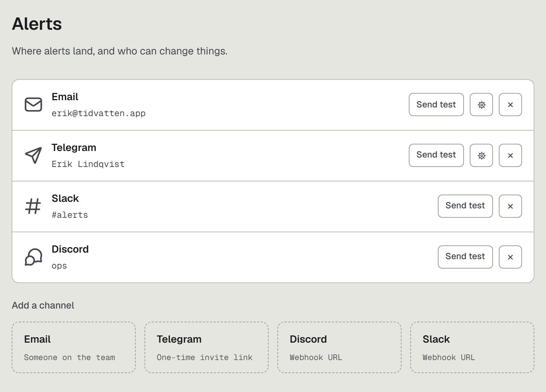
Task: Remove the Telegram channel with X
Action: pos(510,155)
